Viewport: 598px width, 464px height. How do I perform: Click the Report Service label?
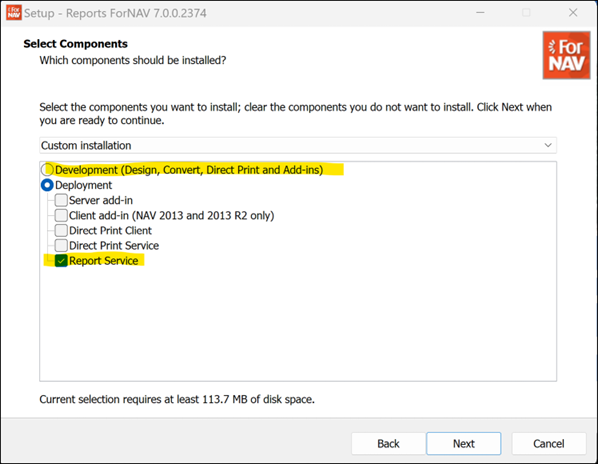click(x=103, y=261)
